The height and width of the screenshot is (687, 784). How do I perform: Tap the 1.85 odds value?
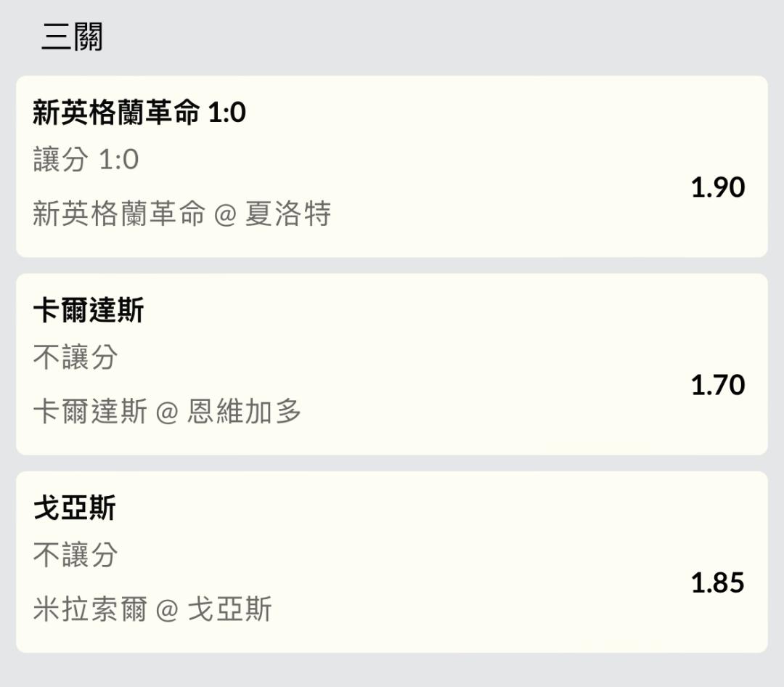pyautogui.click(x=717, y=583)
